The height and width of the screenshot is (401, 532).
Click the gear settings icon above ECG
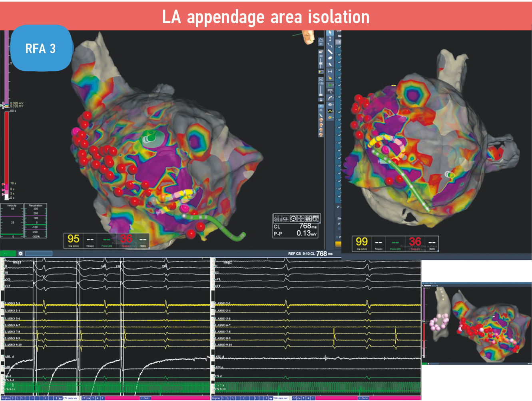click(20, 253)
